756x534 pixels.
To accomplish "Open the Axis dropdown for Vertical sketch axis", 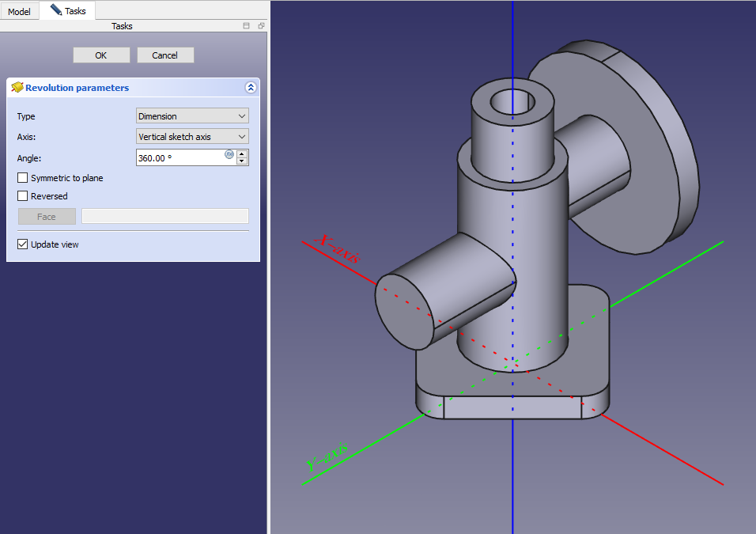I will tap(192, 137).
